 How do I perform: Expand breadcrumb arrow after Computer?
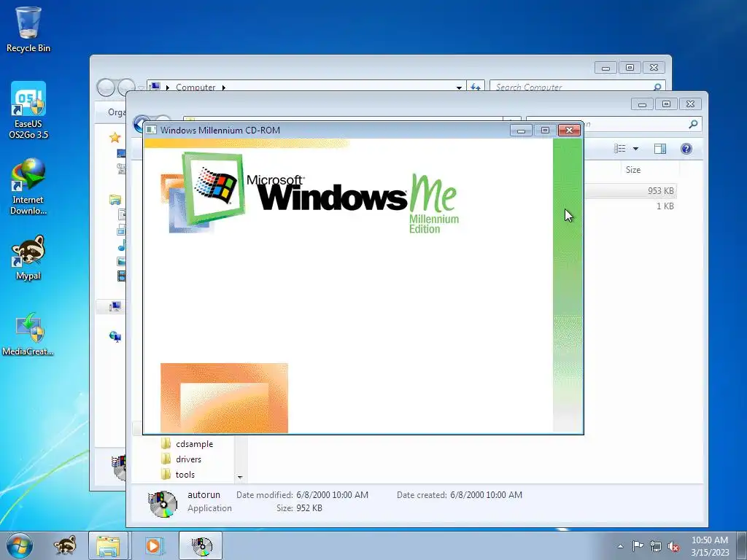pos(223,87)
